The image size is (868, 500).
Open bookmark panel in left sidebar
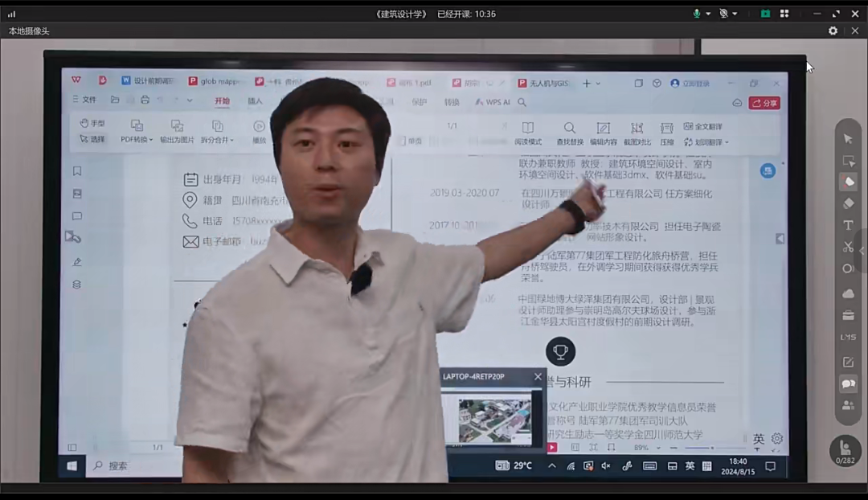click(x=77, y=171)
